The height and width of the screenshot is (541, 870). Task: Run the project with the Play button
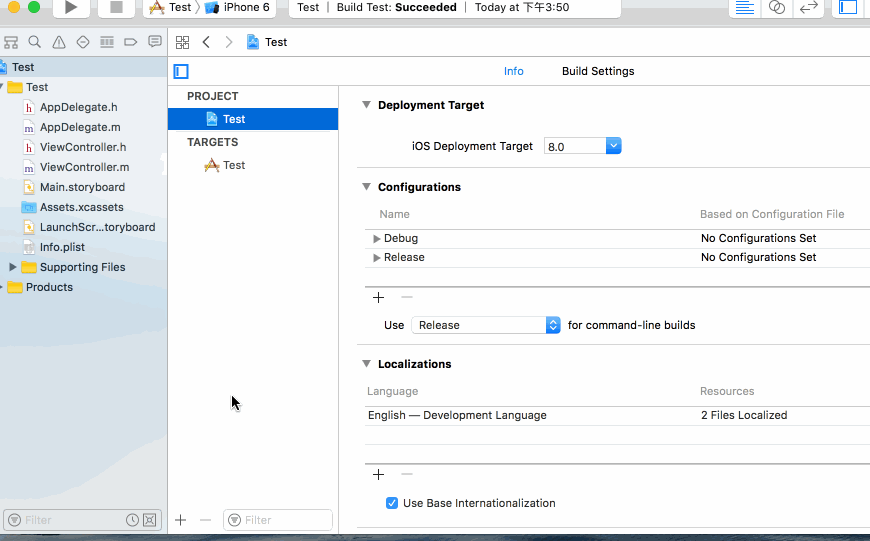coord(70,7)
